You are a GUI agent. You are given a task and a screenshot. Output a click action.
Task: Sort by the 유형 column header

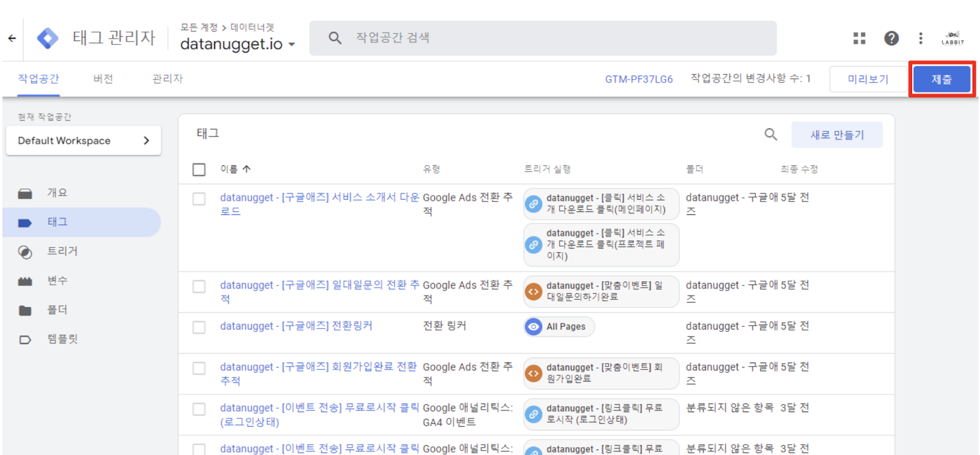point(431,169)
